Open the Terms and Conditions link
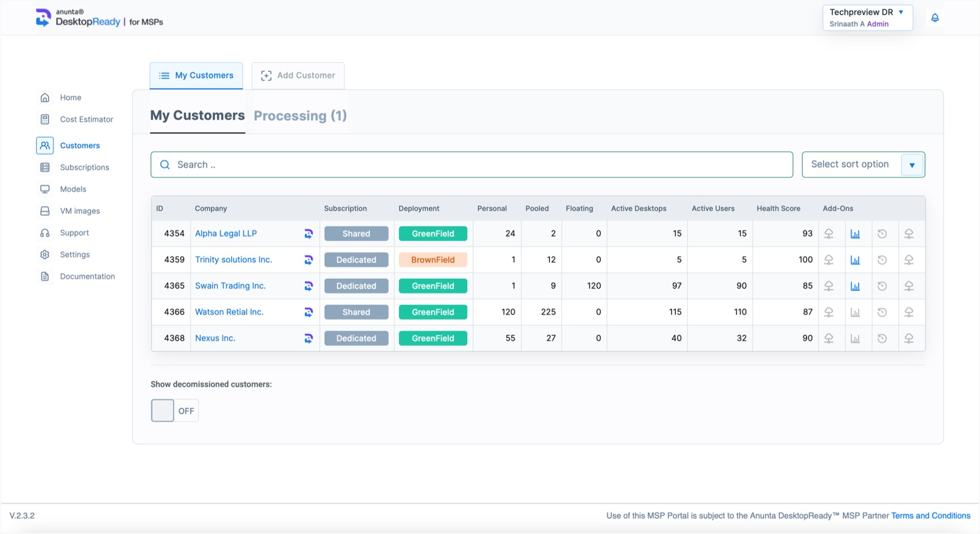980x534 pixels. click(931, 515)
